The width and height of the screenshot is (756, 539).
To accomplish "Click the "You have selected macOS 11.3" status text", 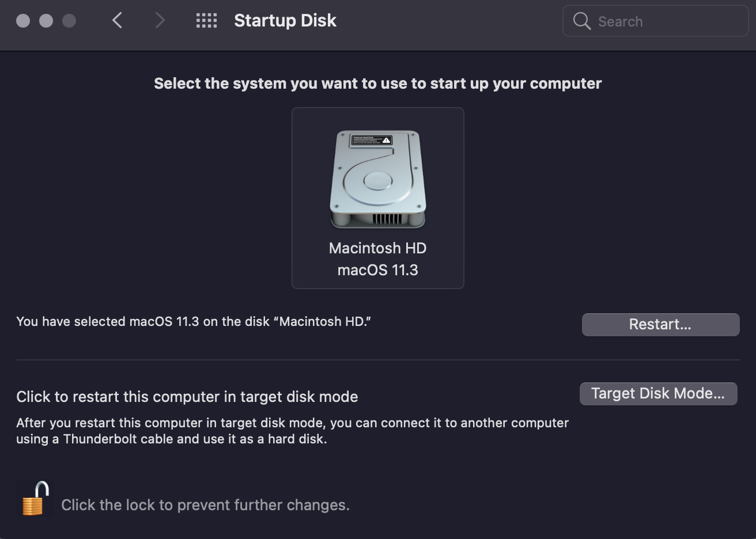I will [x=194, y=321].
